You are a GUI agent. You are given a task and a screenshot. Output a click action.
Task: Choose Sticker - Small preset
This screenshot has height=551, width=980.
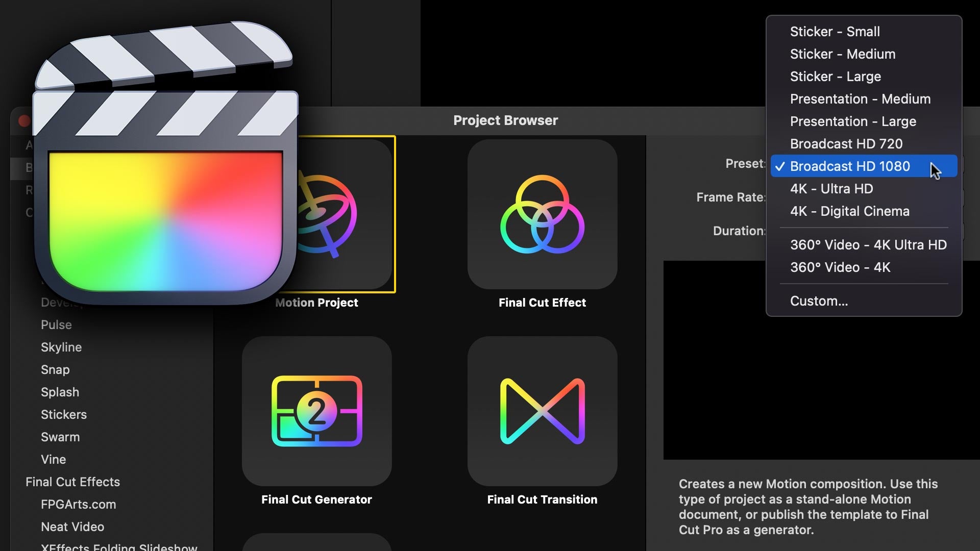click(x=835, y=32)
